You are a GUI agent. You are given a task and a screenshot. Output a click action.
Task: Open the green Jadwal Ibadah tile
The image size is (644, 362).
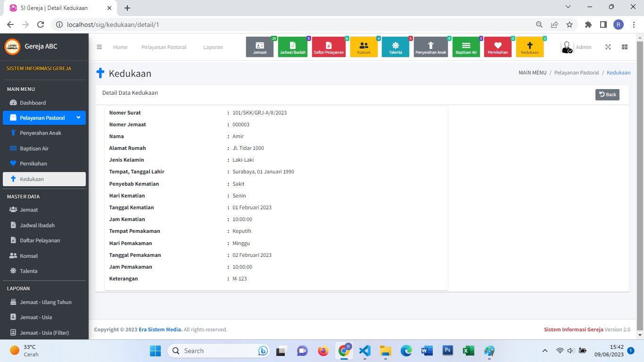pos(292,47)
